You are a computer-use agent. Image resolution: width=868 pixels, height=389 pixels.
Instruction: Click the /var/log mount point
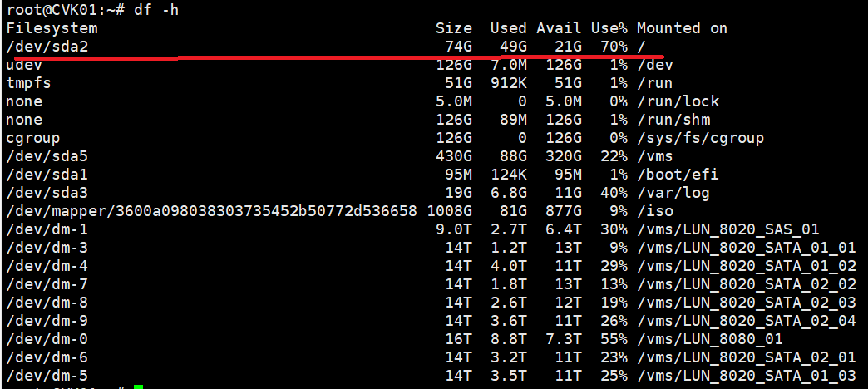pos(673,193)
